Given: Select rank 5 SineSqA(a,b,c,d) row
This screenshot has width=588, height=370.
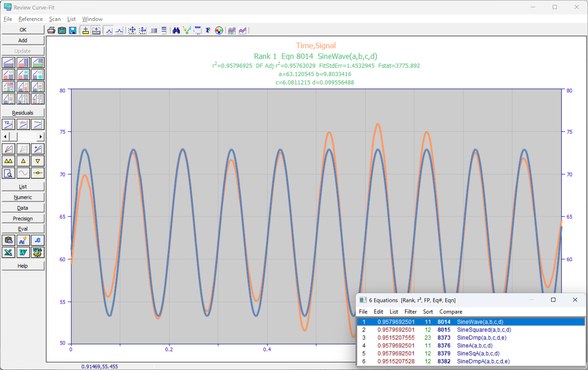Looking at the screenshot, I should point(471,353).
